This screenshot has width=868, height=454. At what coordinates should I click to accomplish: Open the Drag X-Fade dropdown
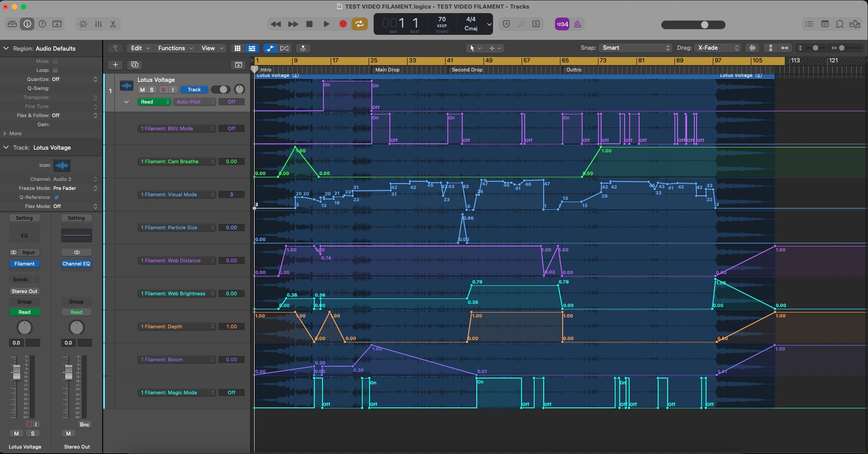pos(718,48)
